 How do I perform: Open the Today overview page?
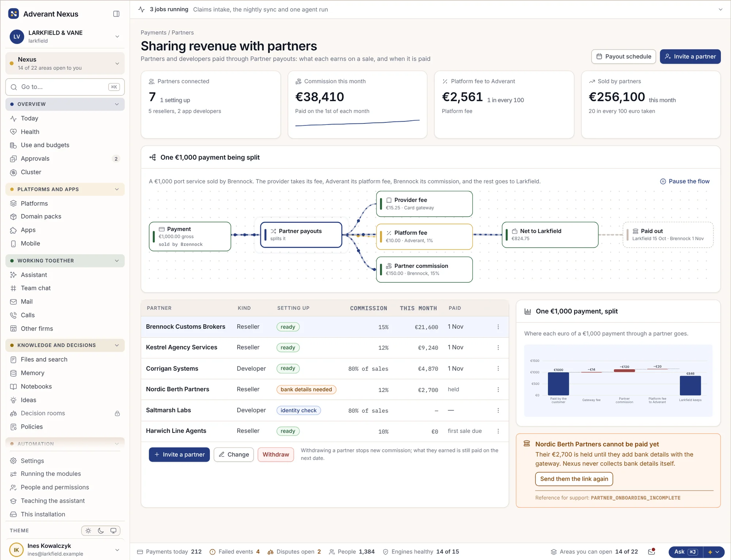(65, 118)
